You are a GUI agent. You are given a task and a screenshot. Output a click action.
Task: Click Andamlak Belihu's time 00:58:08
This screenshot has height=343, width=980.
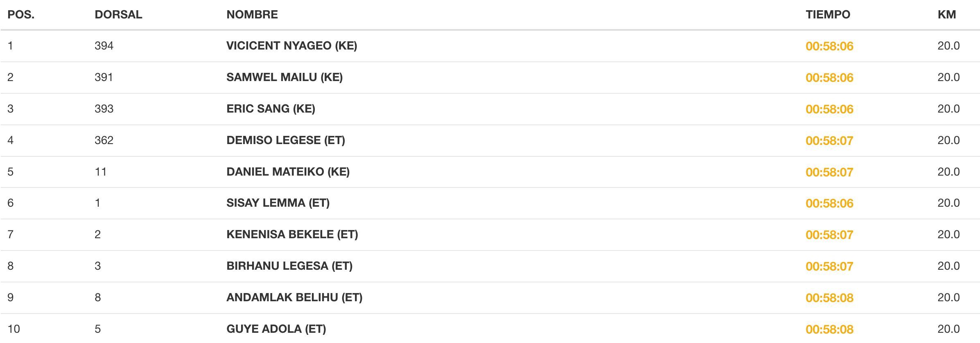tap(829, 298)
